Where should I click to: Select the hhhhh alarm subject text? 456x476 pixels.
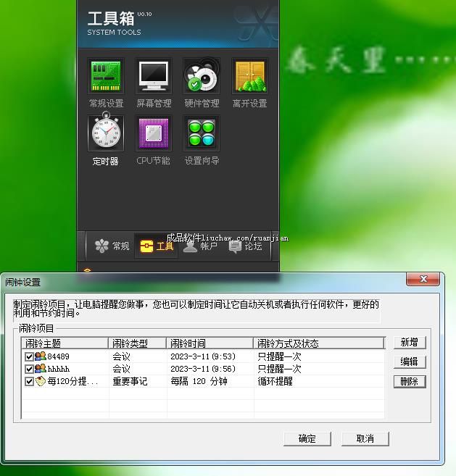coord(59,369)
